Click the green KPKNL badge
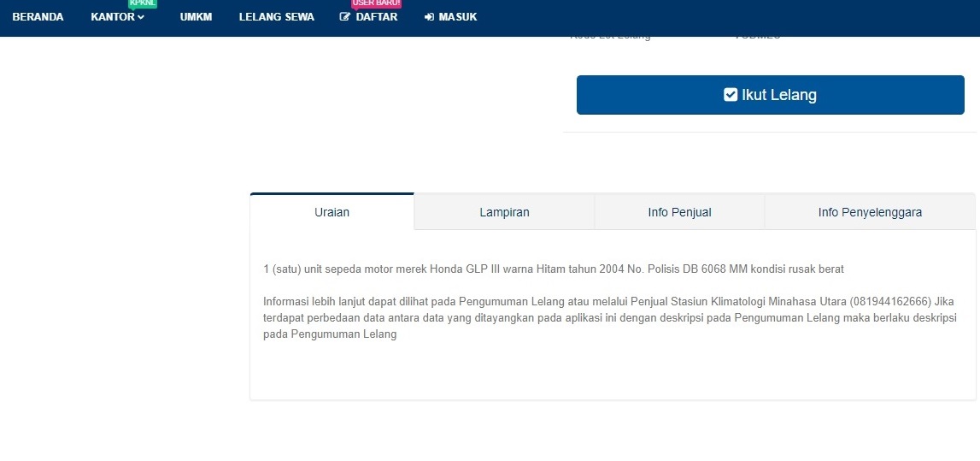Image resolution: width=980 pixels, height=461 pixels. pos(143,3)
